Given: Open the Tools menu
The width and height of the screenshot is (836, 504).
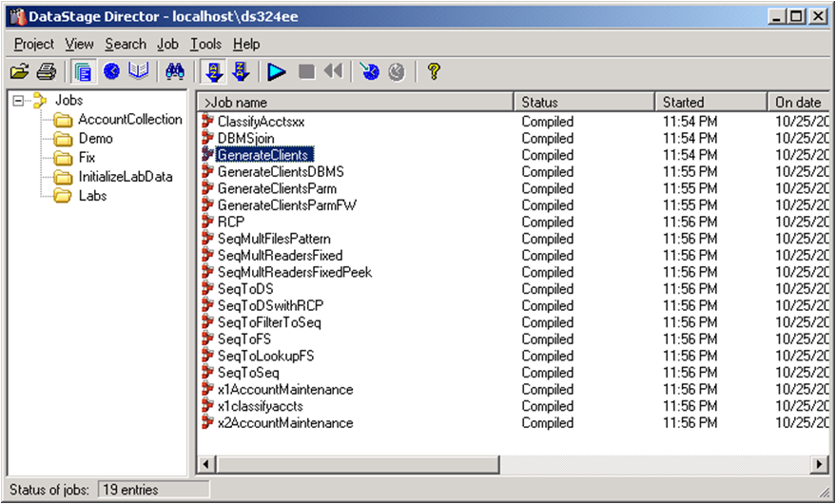Looking at the screenshot, I should pyautogui.click(x=205, y=44).
